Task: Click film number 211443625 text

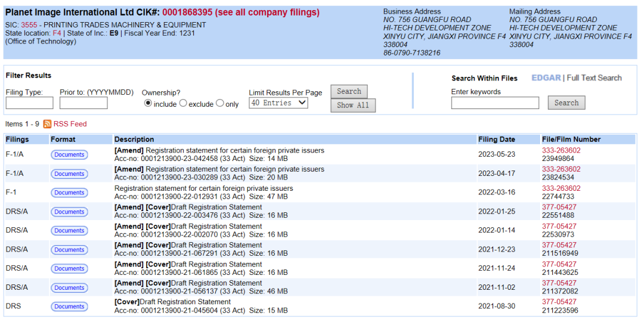Action: click(x=560, y=273)
